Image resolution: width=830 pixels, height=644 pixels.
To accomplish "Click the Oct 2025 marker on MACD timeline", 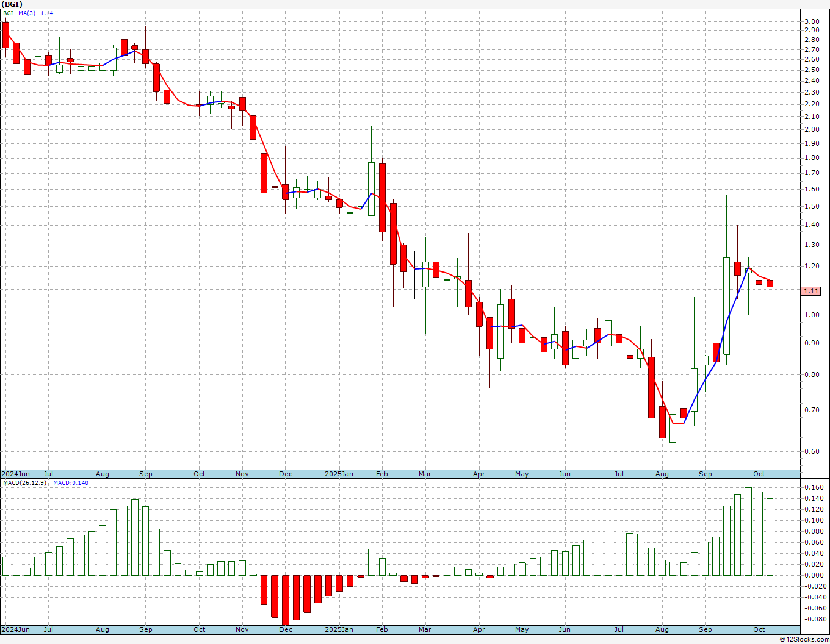I will [759, 629].
